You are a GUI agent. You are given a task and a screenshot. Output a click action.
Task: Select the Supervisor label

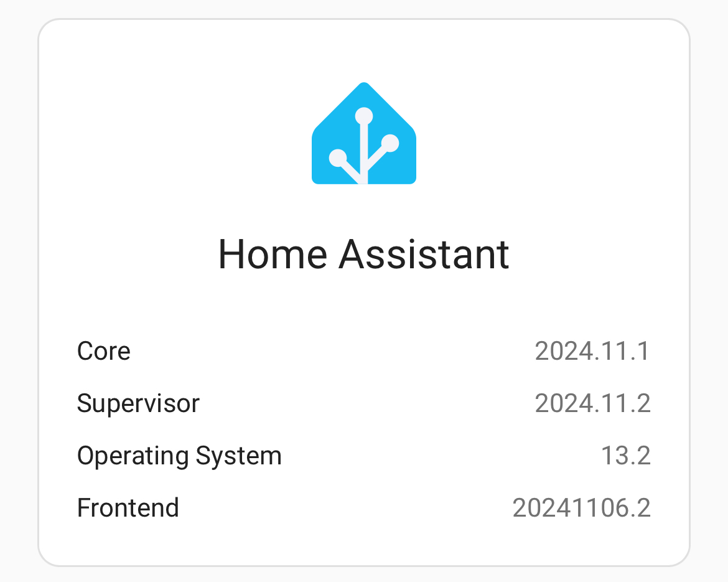(x=138, y=403)
